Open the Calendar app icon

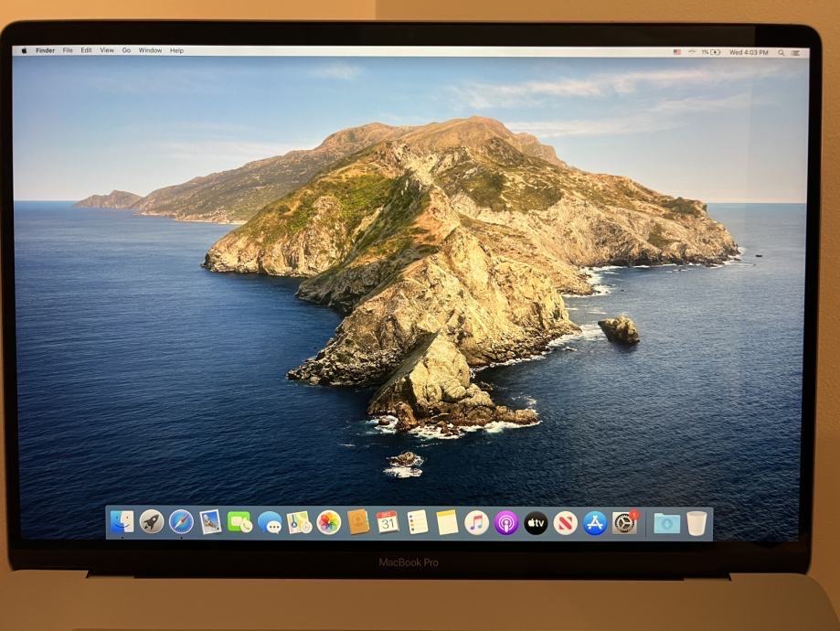[388, 522]
